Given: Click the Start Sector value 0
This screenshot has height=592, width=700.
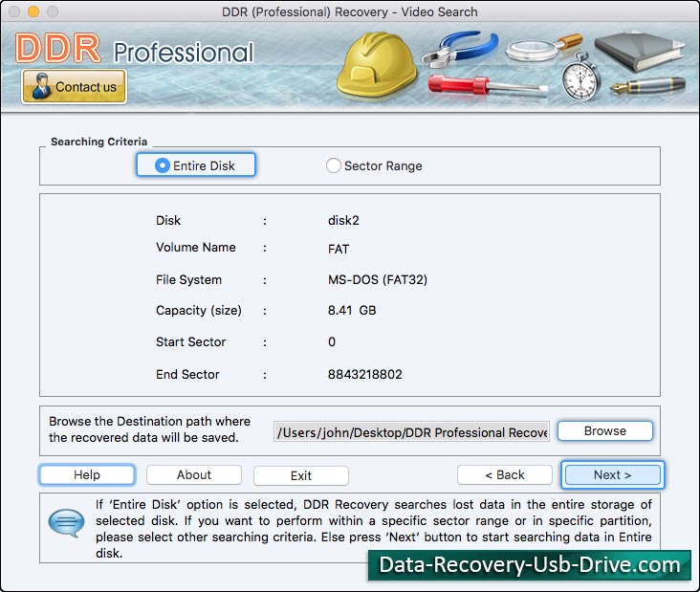Looking at the screenshot, I should pos(332,342).
